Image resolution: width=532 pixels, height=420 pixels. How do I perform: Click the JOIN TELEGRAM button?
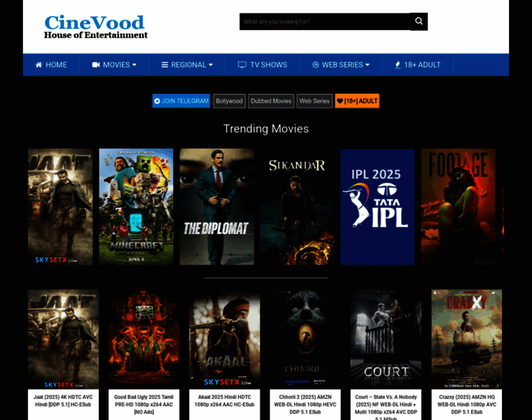pyautogui.click(x=181, y=101)
